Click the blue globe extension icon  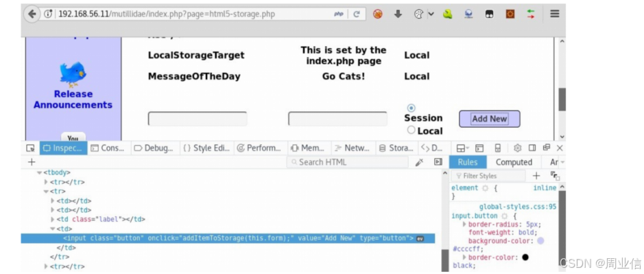[468, 14]
